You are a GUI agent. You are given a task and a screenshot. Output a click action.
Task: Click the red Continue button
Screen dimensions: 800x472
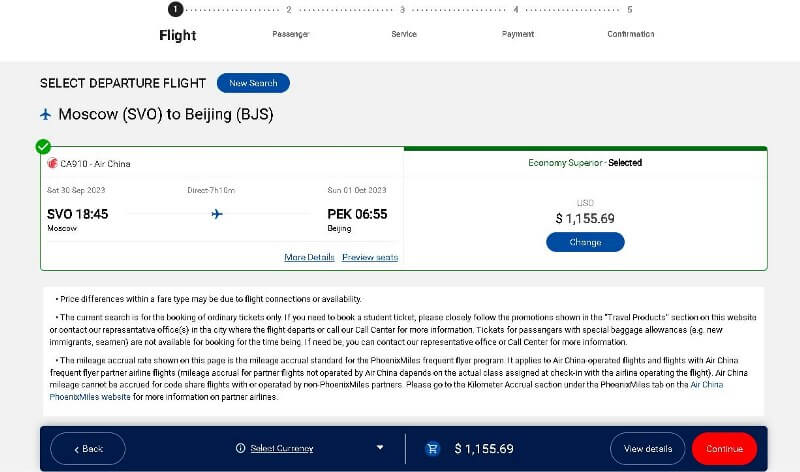pos(724,449)
